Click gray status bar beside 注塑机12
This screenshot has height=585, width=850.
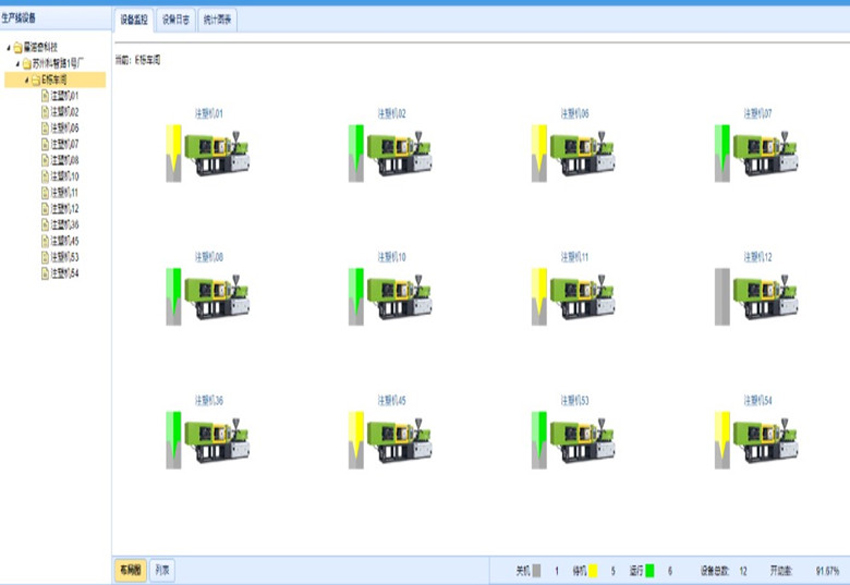coord(722,296)
